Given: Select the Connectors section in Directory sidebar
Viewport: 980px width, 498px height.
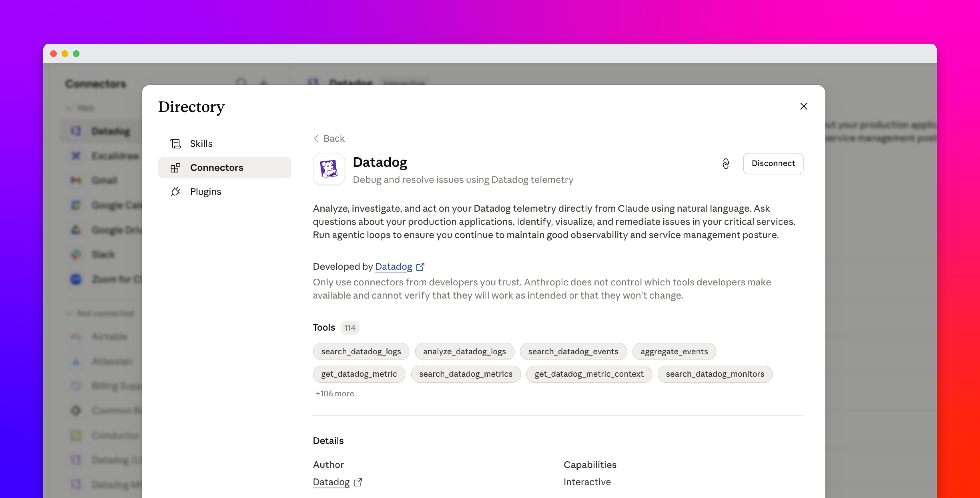Looking at the screenshot, I should 224,167.
